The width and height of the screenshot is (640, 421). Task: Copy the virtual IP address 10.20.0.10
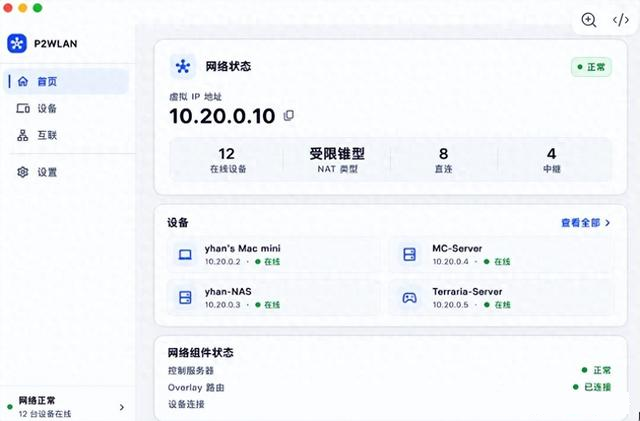[289, 116]
